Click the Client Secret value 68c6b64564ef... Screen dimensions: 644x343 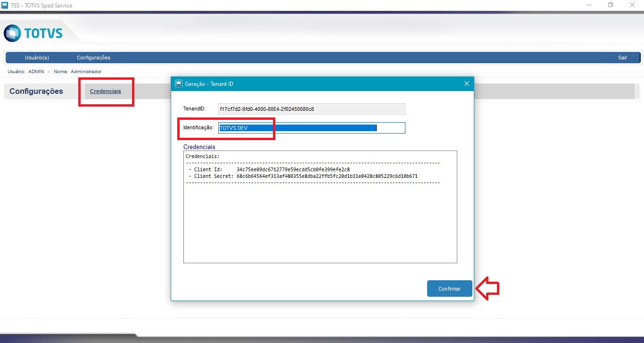[327, 176]
